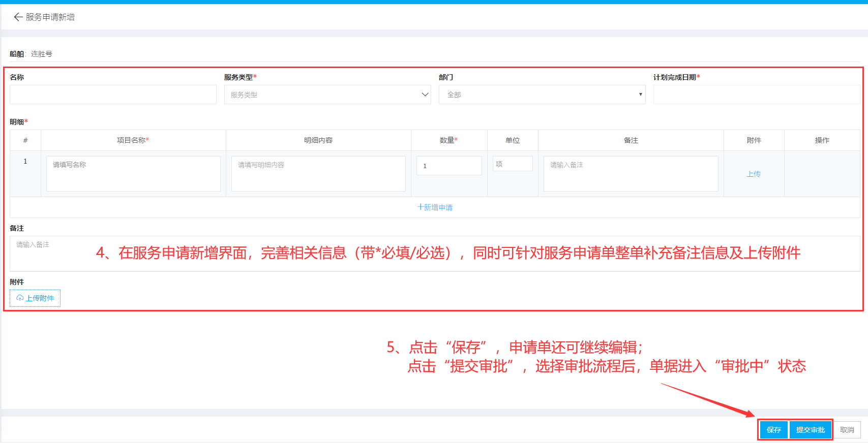Click the 数量 field showing 1
The width and height of the screenshot is (868, 443).
449,166
